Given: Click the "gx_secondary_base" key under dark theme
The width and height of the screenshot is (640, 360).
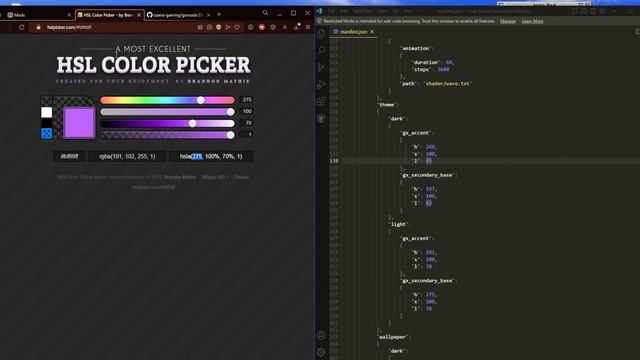Looking at the screenshot, I should [427, 175].
